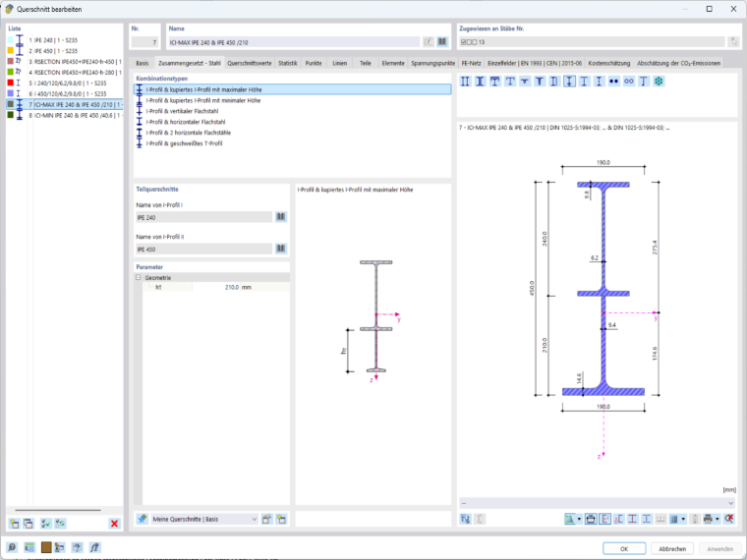Open the search magnifier icon in the bottom bar

click(x=12, y=547)
